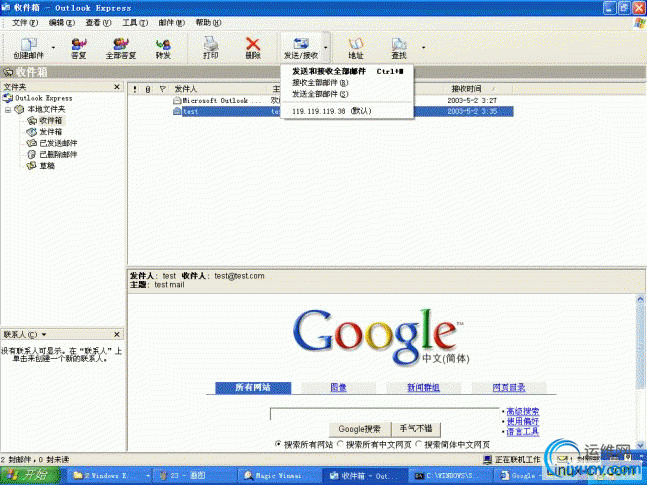Open the Tools (工具) menu
647x485 pixels.
[135, 23]
